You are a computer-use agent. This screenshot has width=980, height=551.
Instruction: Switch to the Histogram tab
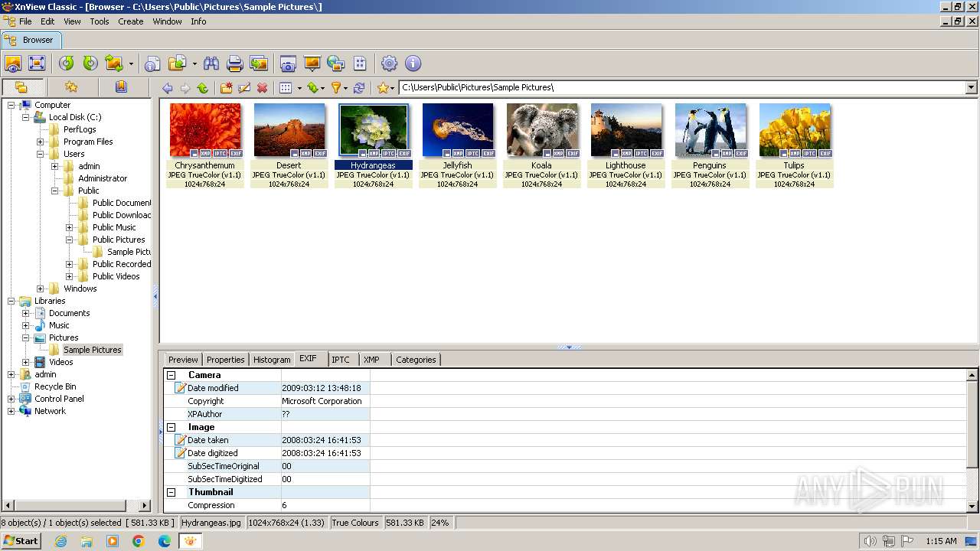(x=272, y=360)
